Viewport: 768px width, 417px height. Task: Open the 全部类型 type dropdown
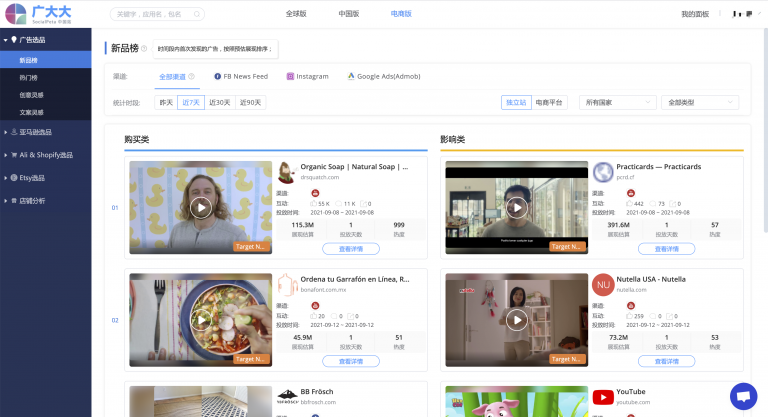[x=700, y=102]
